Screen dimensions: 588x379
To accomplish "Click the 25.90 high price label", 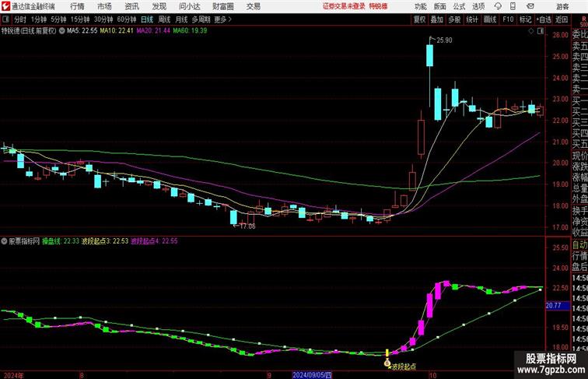I will point(444,40).
